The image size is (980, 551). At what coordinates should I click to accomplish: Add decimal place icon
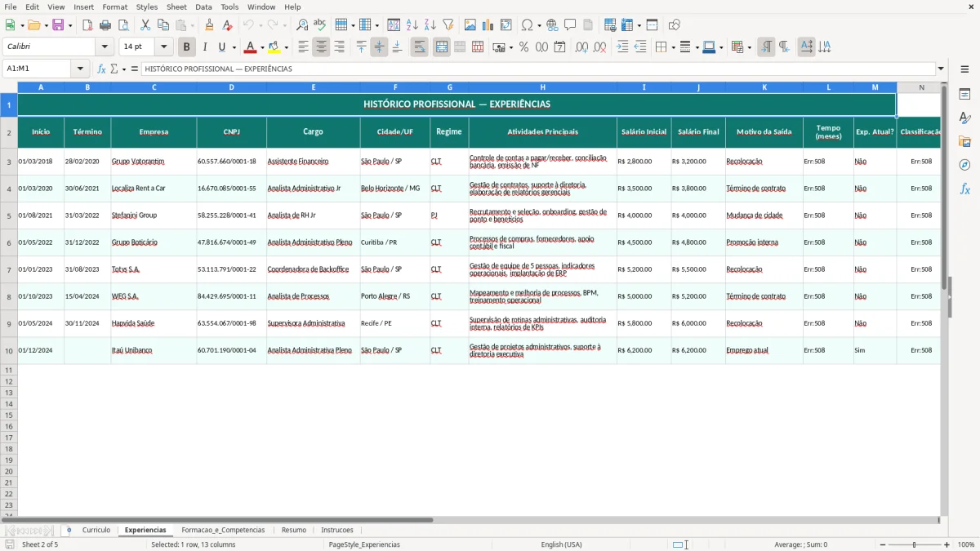click(x=582, y=47)
